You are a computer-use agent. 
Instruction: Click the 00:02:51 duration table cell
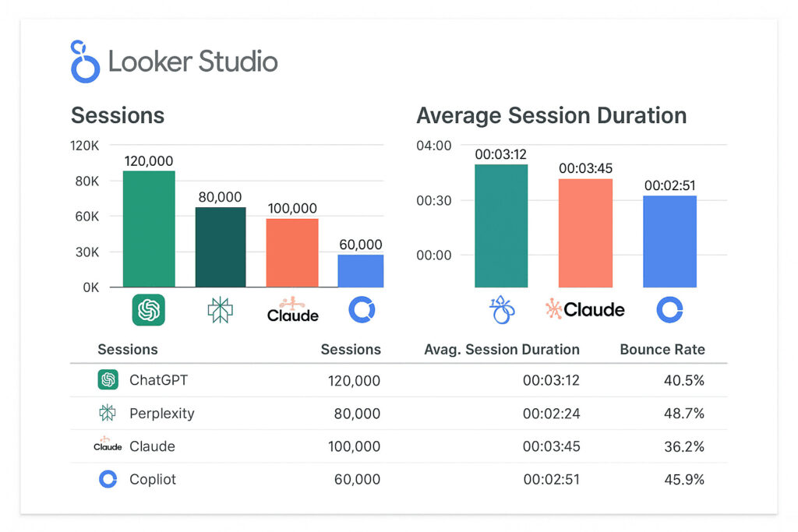[x=551, y=479]
